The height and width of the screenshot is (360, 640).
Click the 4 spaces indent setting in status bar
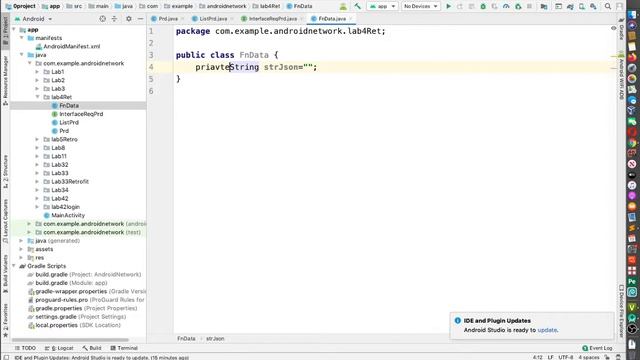[x=589, y=357]
